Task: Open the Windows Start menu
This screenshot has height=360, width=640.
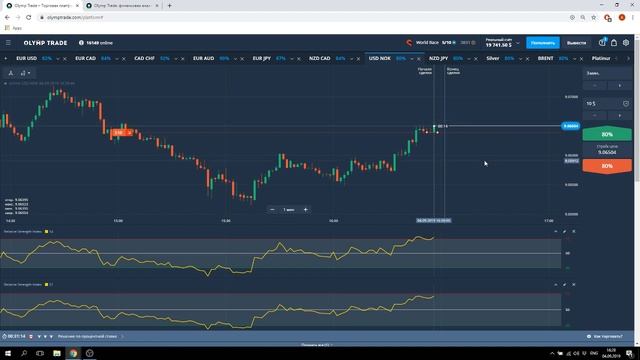Action: pos(7,353)
